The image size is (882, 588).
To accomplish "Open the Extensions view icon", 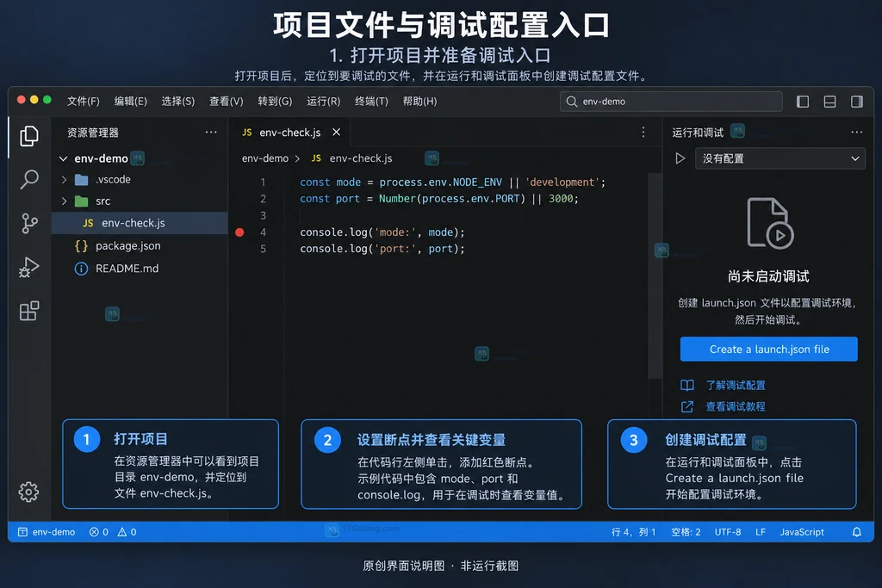I will point(28,311).
